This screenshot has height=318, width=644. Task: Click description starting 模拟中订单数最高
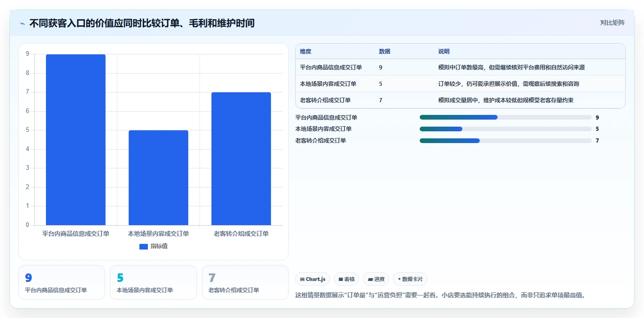512,67
